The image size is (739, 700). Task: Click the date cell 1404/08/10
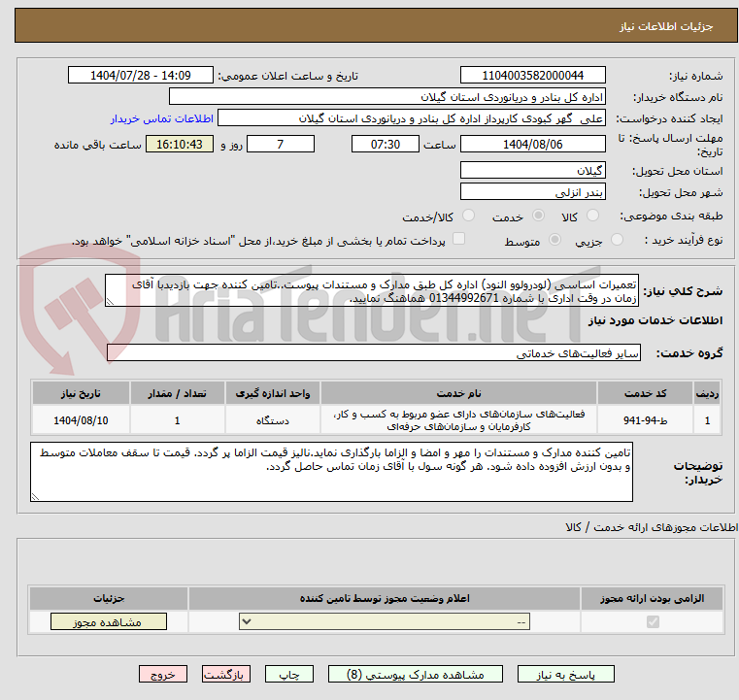pyautogui.click(x=81, y=420)
